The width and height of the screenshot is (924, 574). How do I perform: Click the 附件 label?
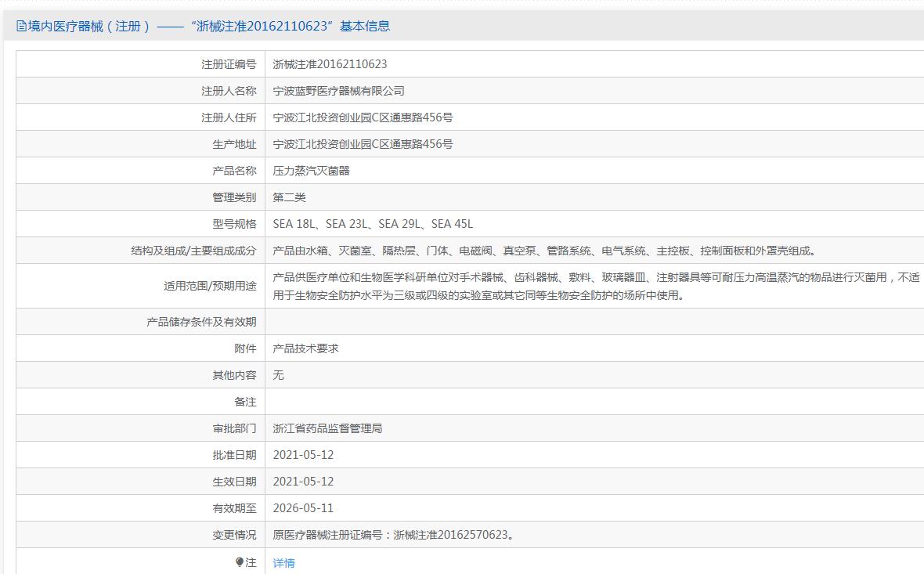pos(245,348)
